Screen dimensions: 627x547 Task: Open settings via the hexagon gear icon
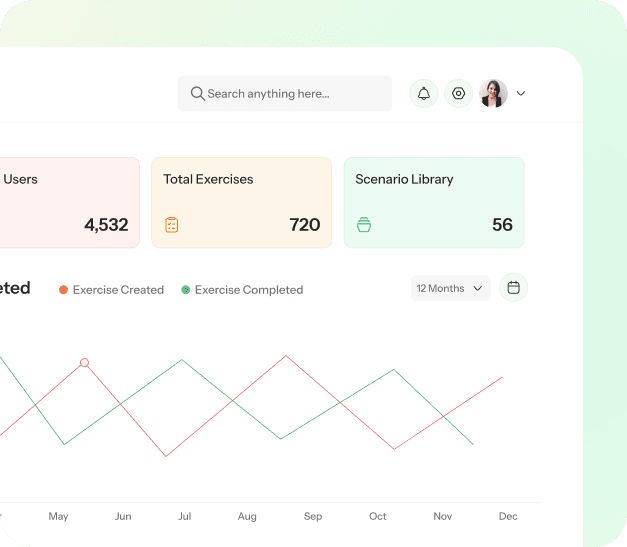(459, 94)
